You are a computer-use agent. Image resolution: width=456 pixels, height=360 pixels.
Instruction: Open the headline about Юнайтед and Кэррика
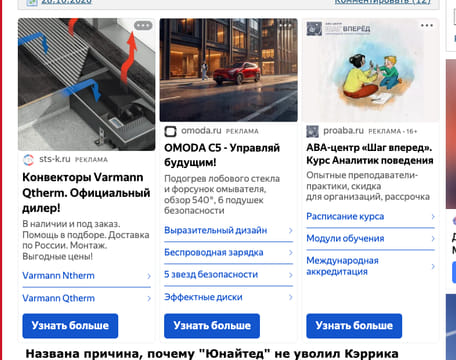[212, 354]
